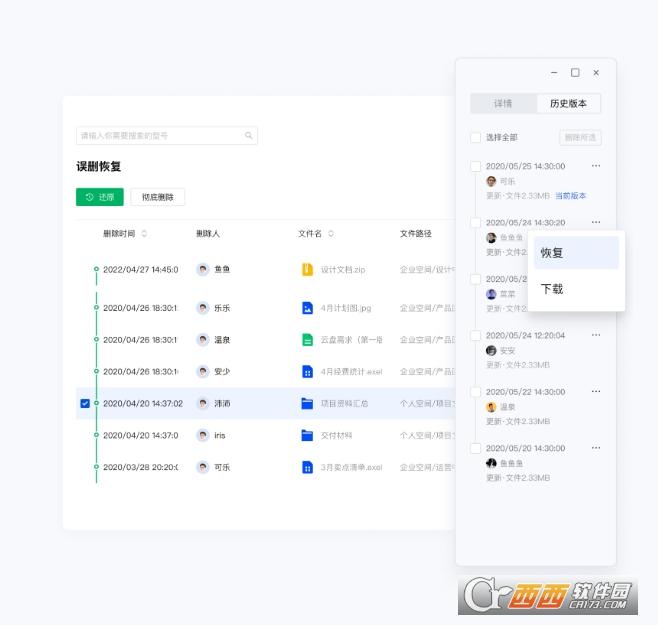Click the file name 4月计划图.jpg
Viewport: 658px width, 625px height.
click(346, 308)
